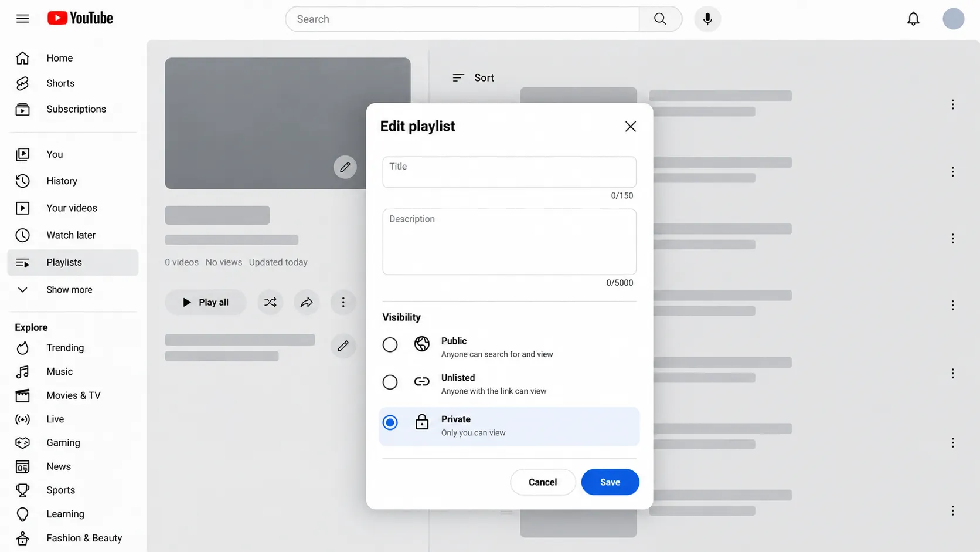Open the account avatar menu
Image resolution: width=980 pixels, height=552 pixels.
pyautogui.click(x=953, y=19)
